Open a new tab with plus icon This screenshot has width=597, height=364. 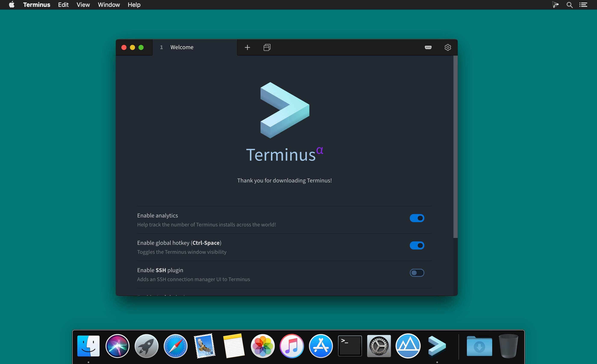247,47
